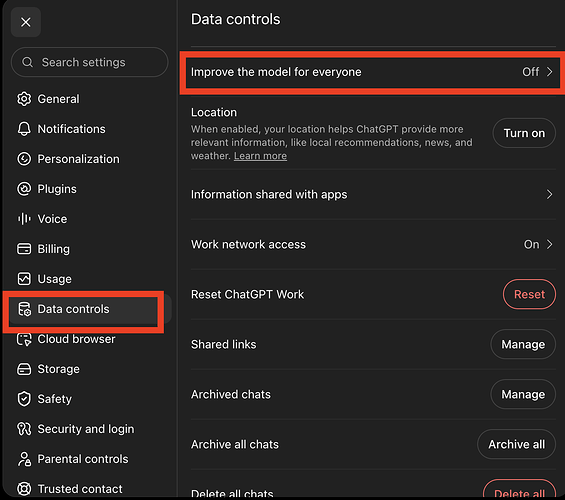Click the Off value beside Improve the model

530,72
